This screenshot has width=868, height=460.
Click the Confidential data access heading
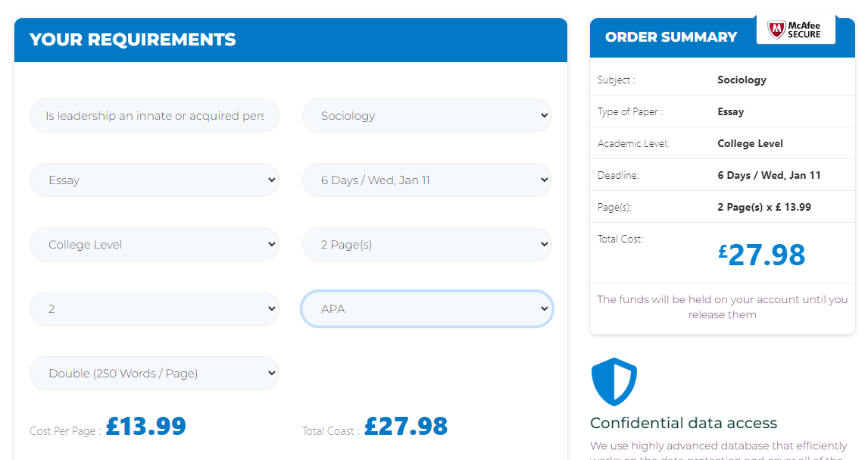click(684, 423)
